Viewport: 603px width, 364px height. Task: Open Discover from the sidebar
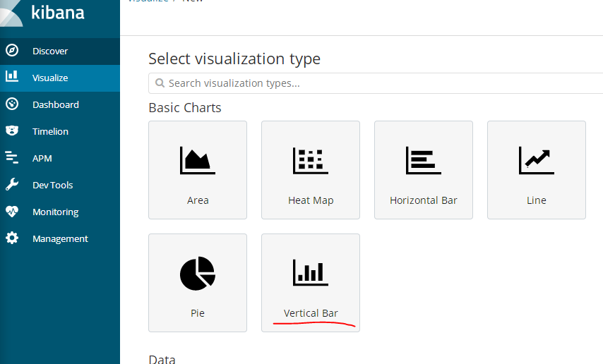[60, 51]
